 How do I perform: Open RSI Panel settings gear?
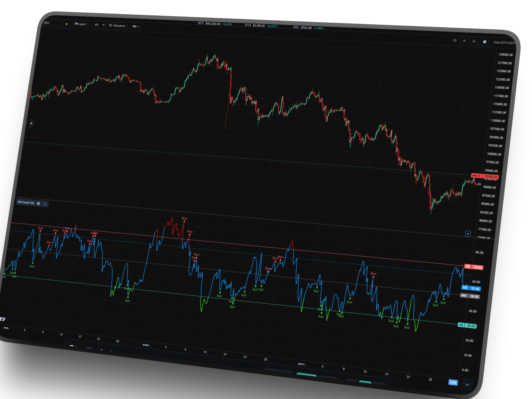[39, 203]
